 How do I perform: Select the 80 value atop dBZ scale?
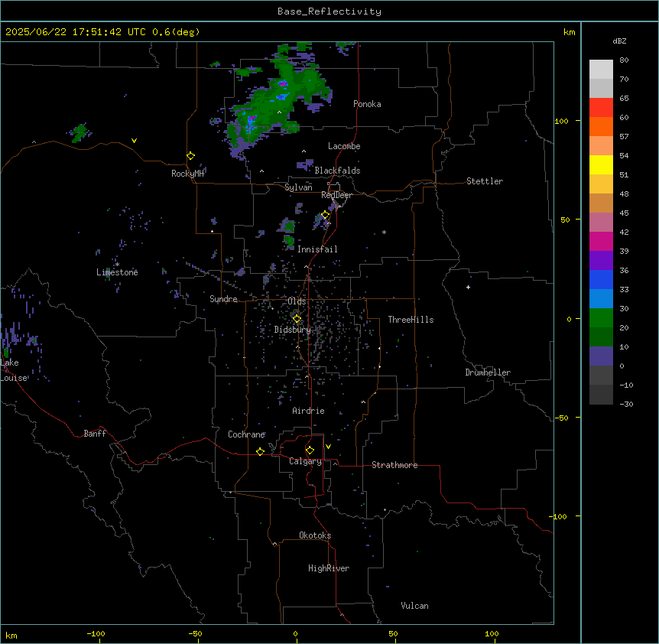(624, 60)
